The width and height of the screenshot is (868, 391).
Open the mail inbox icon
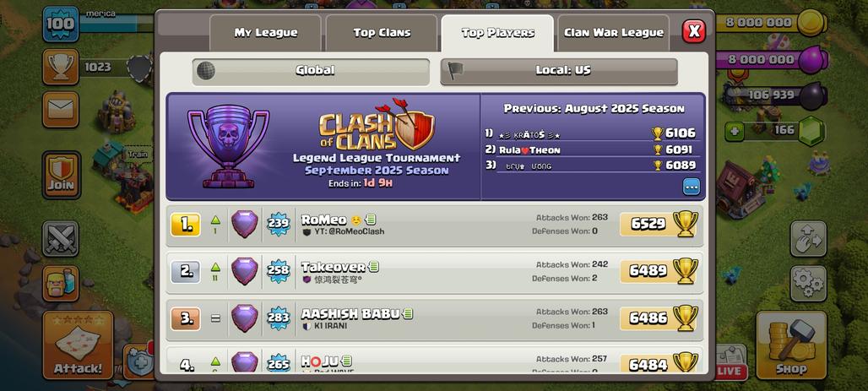[60, 110]
